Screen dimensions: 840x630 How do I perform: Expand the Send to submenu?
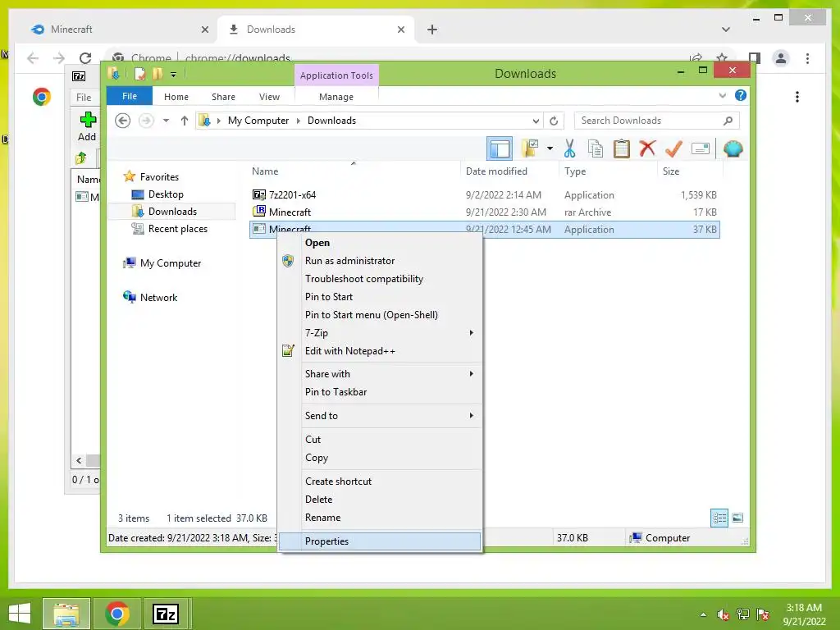(x=380, y=416)
